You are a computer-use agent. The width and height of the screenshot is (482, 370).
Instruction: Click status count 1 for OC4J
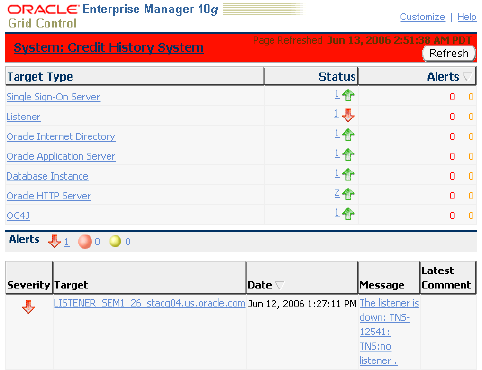click(x=337, y=213)
